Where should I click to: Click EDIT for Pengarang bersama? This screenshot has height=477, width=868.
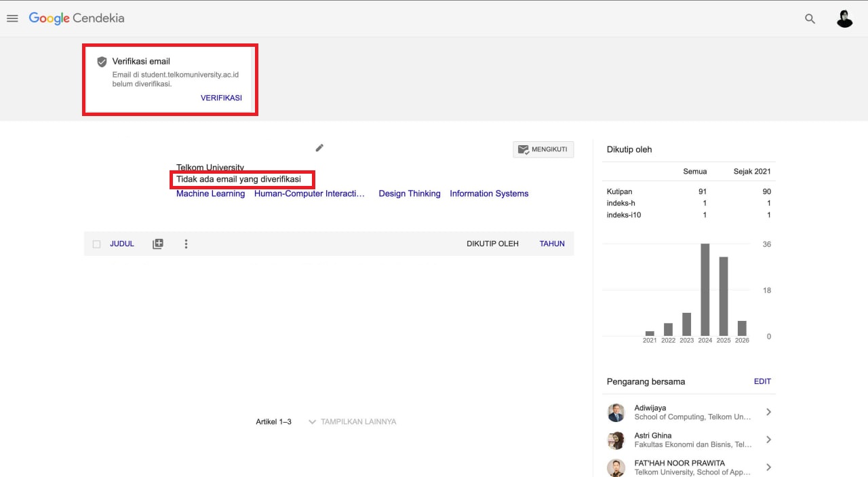[762, 381]
